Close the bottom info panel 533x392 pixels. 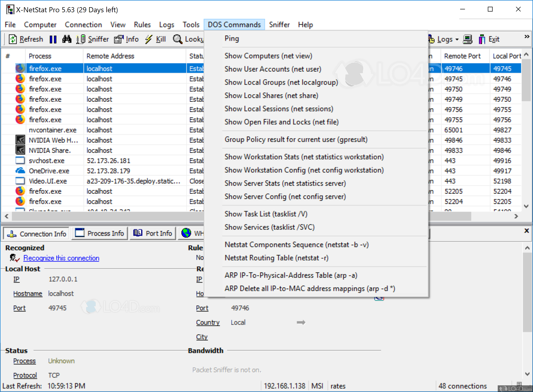tap(527, 231)
